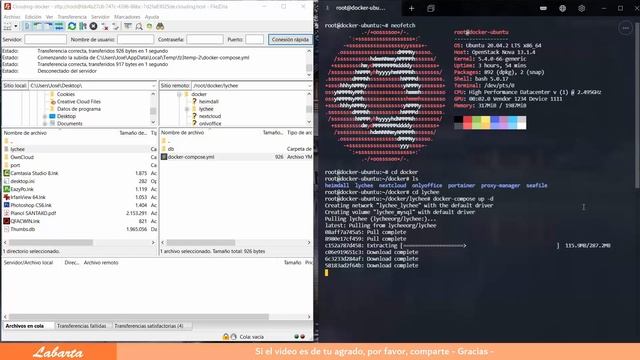Refresh file and folder lists
The image size is (640, 360).
pos(72,27)
